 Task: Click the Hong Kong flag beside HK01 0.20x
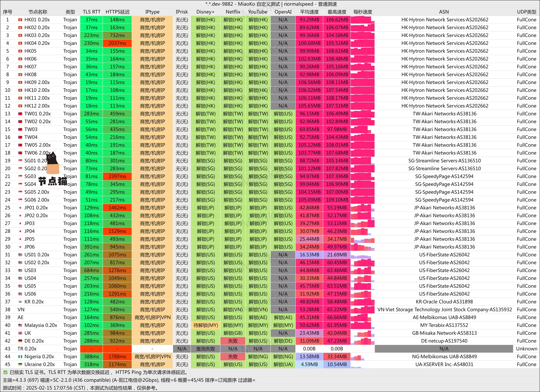20,20
